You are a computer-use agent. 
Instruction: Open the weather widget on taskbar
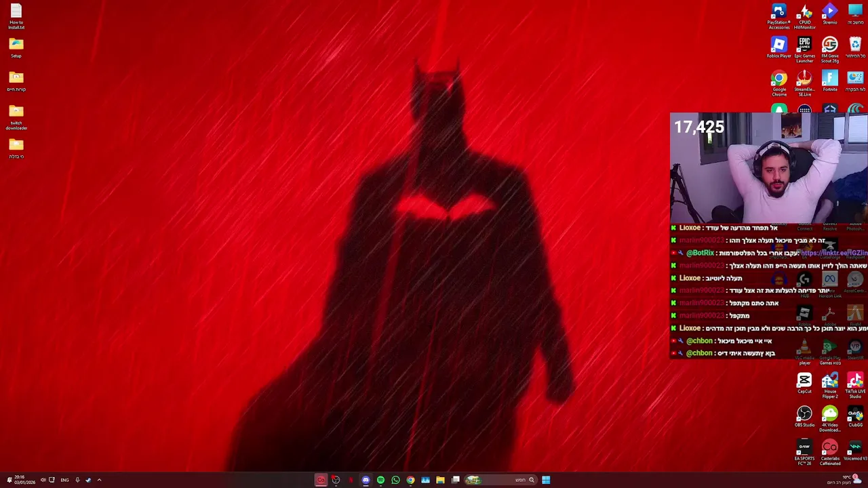pos(844,480)
